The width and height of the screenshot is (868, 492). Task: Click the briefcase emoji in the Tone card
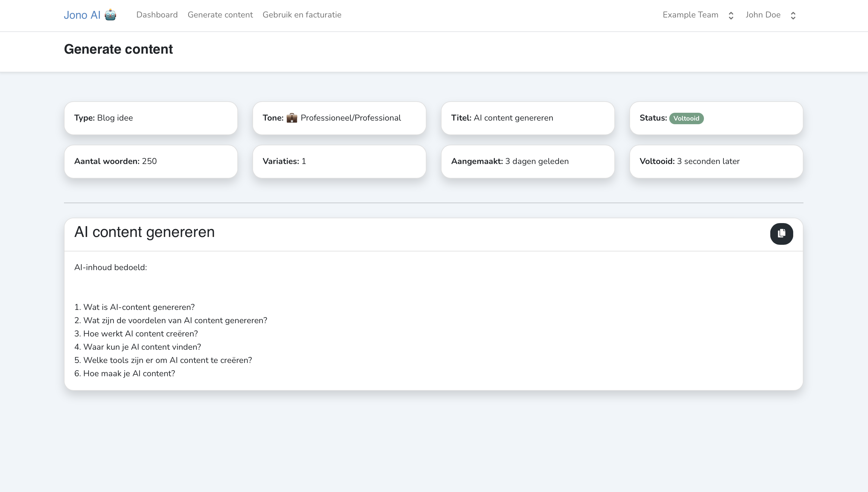292,118
